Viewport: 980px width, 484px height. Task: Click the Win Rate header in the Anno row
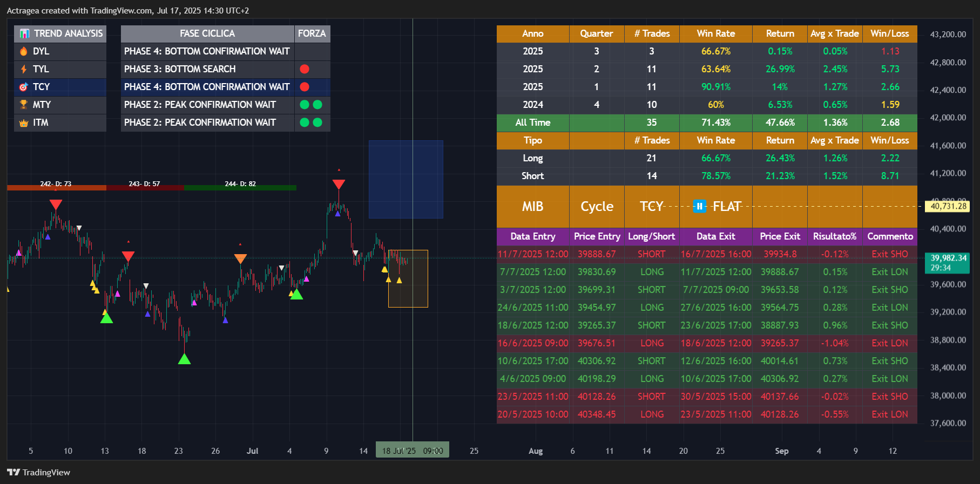pos(716,33)
